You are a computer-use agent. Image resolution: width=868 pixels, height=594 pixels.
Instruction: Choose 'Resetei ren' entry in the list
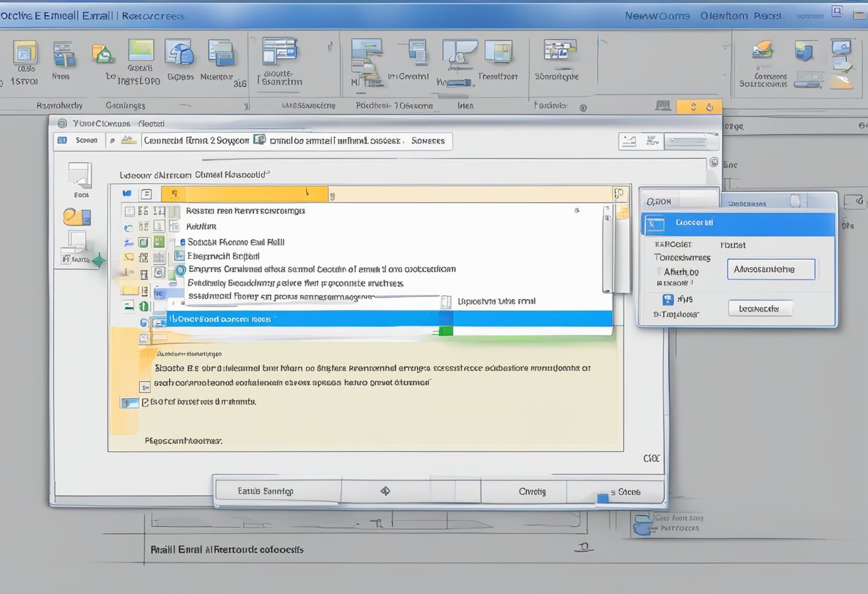click(x=245, y=211)
